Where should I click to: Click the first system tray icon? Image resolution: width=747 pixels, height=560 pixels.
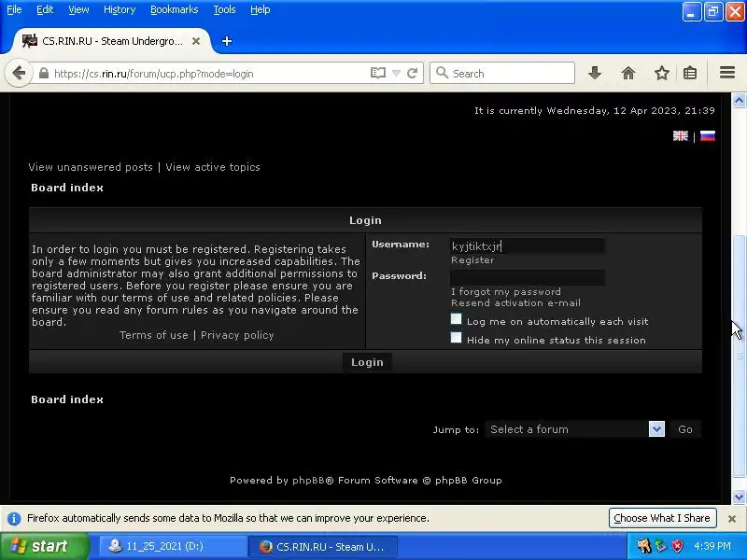pyautogui.click(x=643, y=546)
